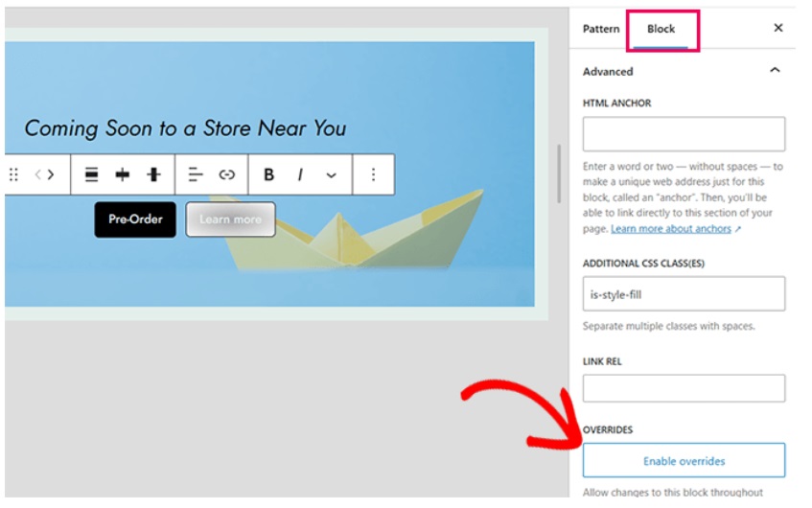Collapse the Advanced section
This screenshot has width=812, height=508.
click(775, 71)
